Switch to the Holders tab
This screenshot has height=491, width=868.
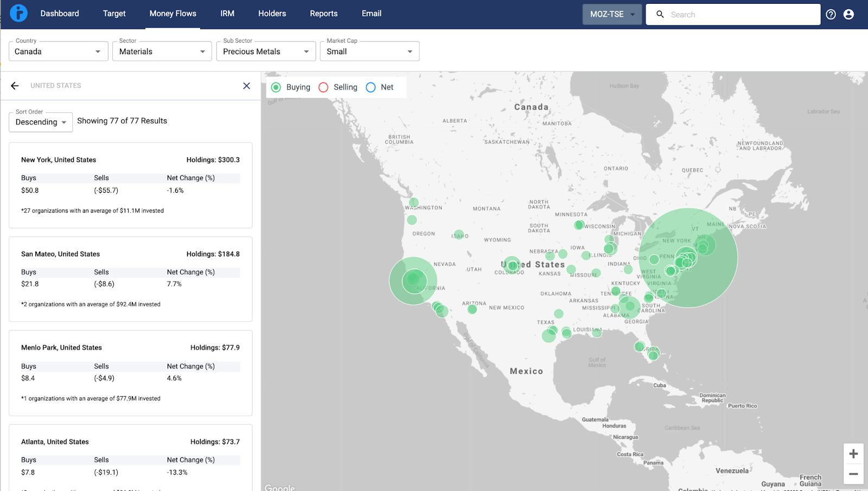272,14
